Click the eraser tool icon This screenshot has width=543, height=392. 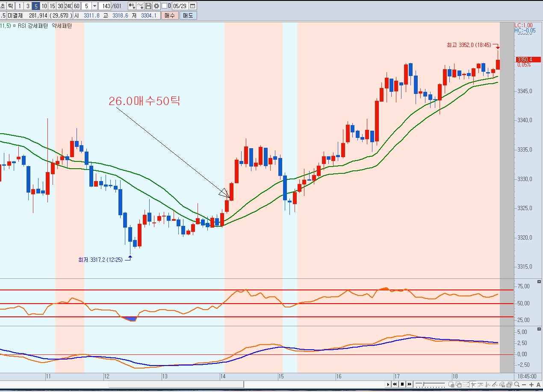pyautogui.click(x=502, y=384)
